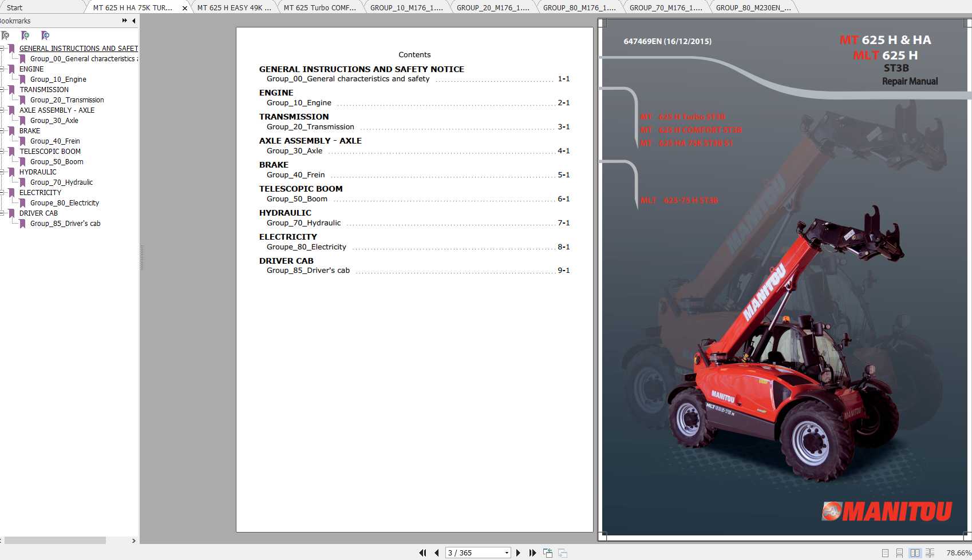
Task: Jump to the first page
Action: pyautogui.click(x=422, y=553)
